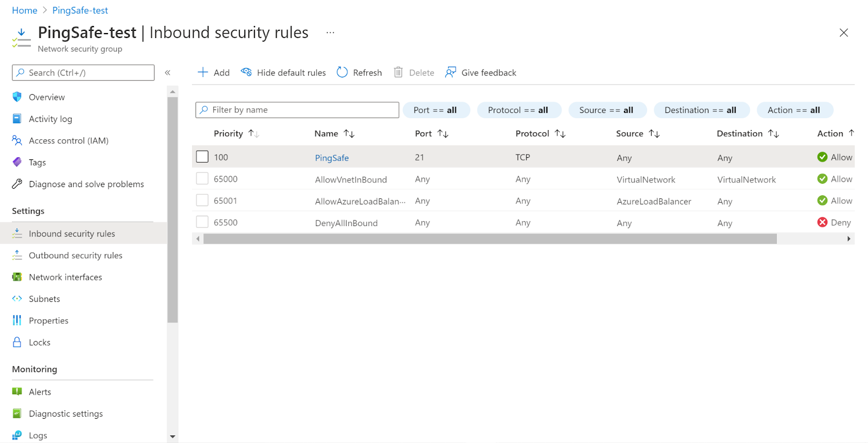Viewport: 868px width, 443px height.
Task: Click the Tags purple tag icon
Action: tap(17, 162)
